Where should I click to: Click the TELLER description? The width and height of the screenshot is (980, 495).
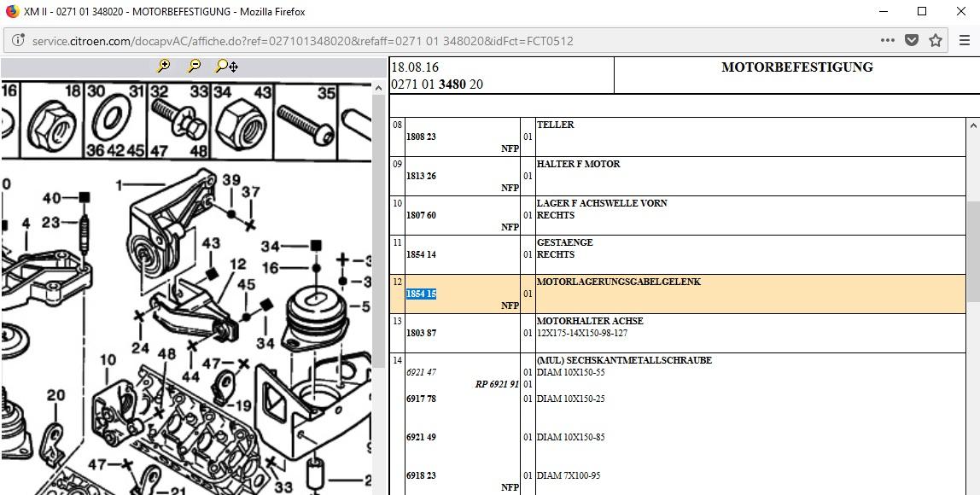coord(555,125)
